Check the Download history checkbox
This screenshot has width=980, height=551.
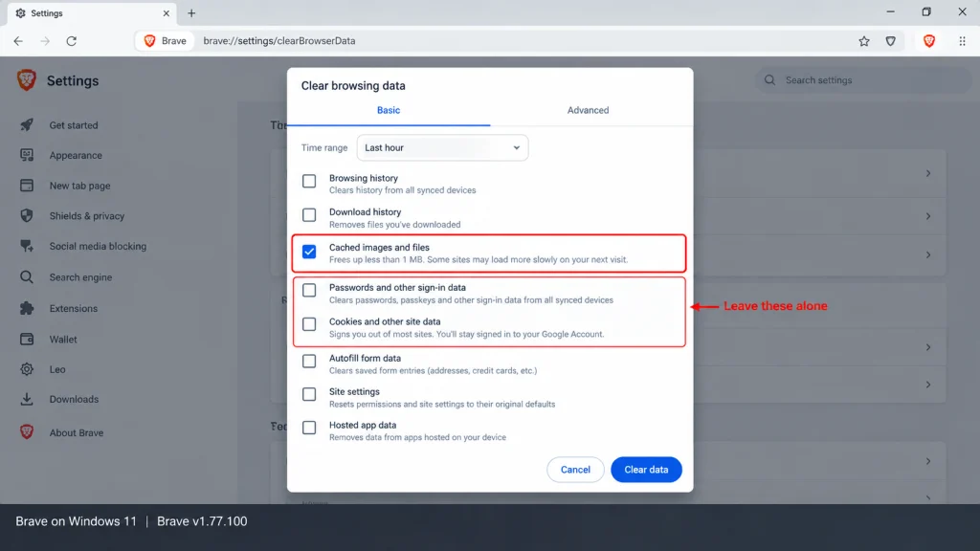309,215
